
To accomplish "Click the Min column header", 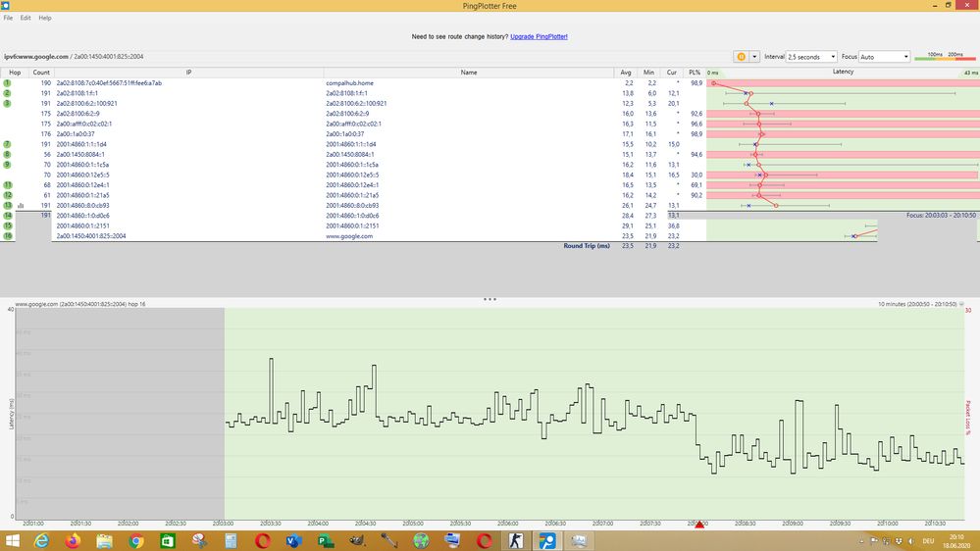I will coord(648,73).
